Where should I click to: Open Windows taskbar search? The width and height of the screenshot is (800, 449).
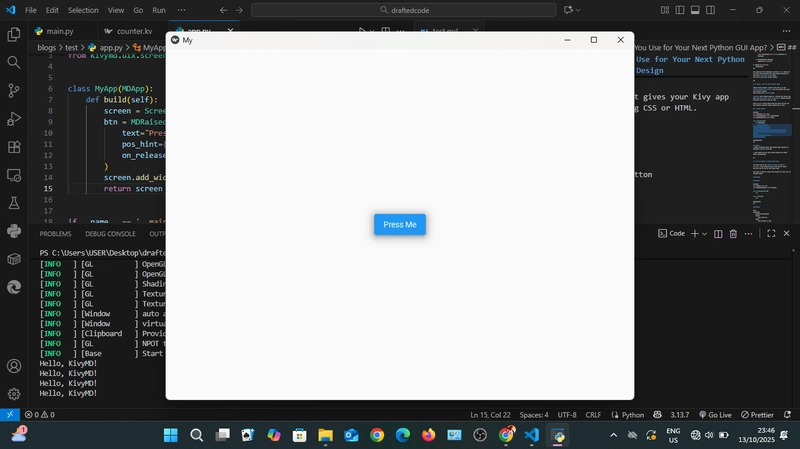pyautogui.click(x=196, y=435)
